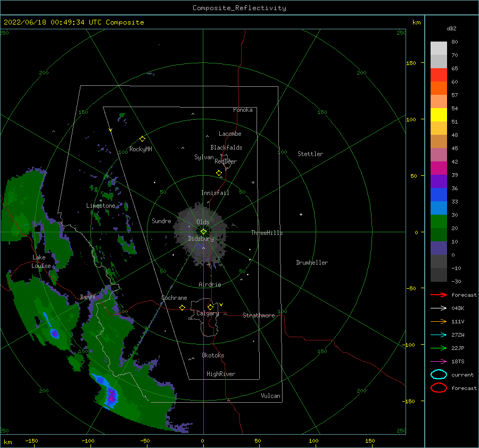
Task: Click the red forecast arrow legend icon
Action: (439, 295)
